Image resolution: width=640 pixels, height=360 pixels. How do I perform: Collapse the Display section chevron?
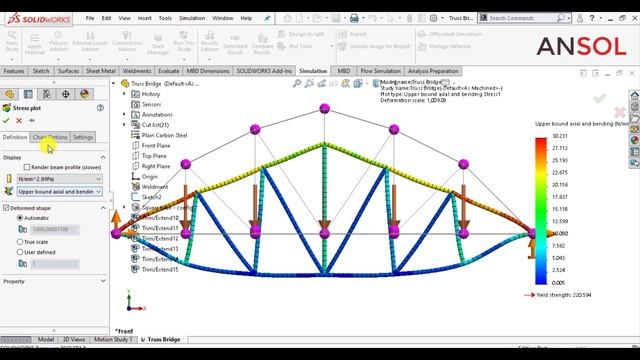point(103,158)
